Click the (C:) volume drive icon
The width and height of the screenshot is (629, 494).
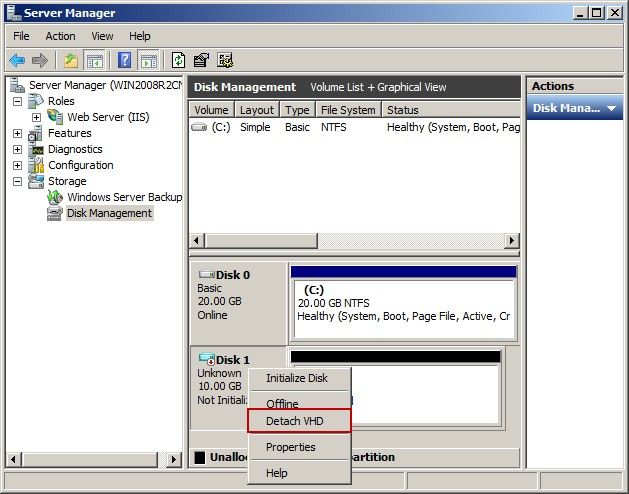point(199,127)
